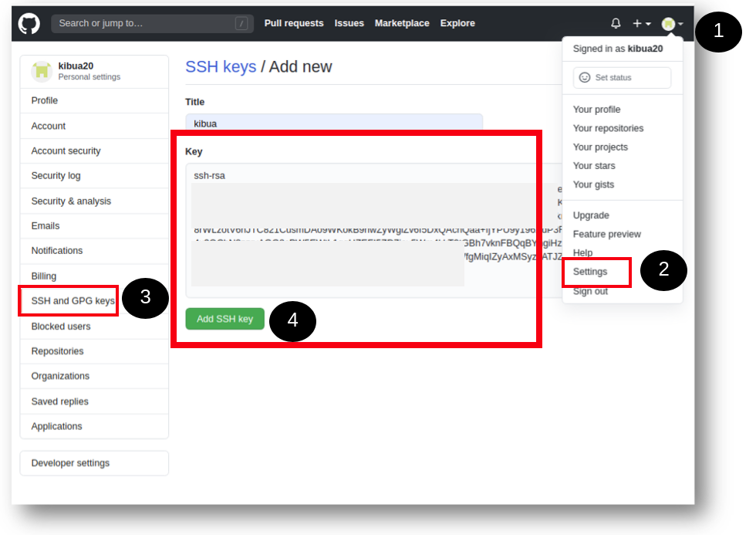Focus the Search or jump to field
The height and width of the screenshot is (535, 756).
pos(153,23)
